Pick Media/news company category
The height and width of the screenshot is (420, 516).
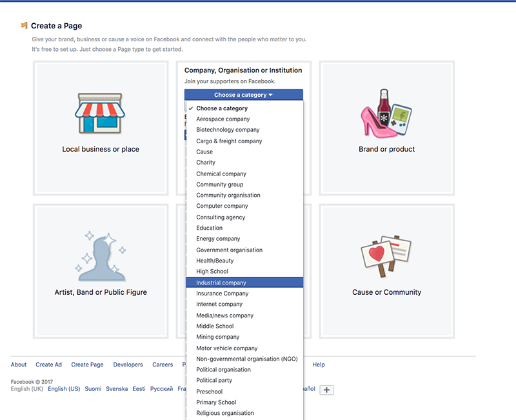click(x=244, y=315)
